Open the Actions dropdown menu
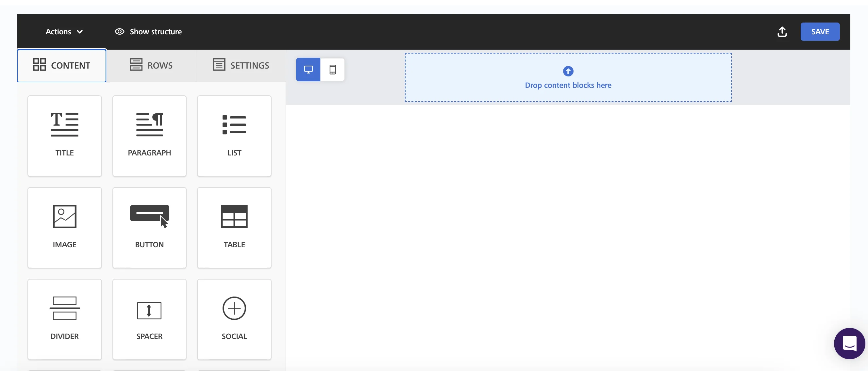 coord(64,32)
